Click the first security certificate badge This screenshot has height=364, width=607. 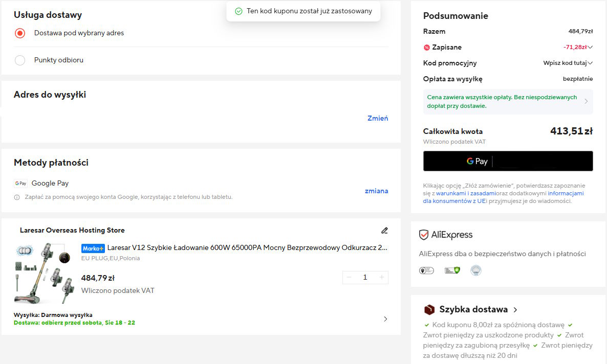(426, 270)
